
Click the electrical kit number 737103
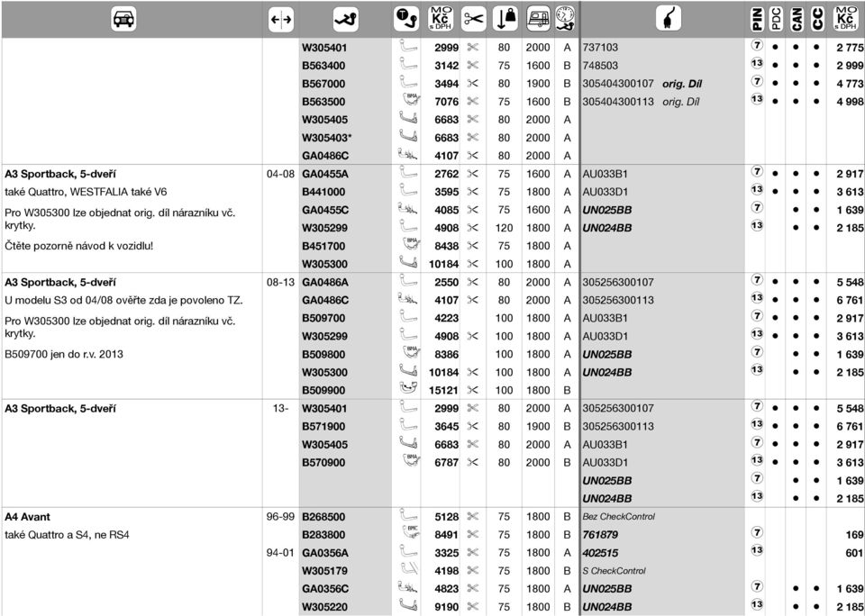click(600, 48)
